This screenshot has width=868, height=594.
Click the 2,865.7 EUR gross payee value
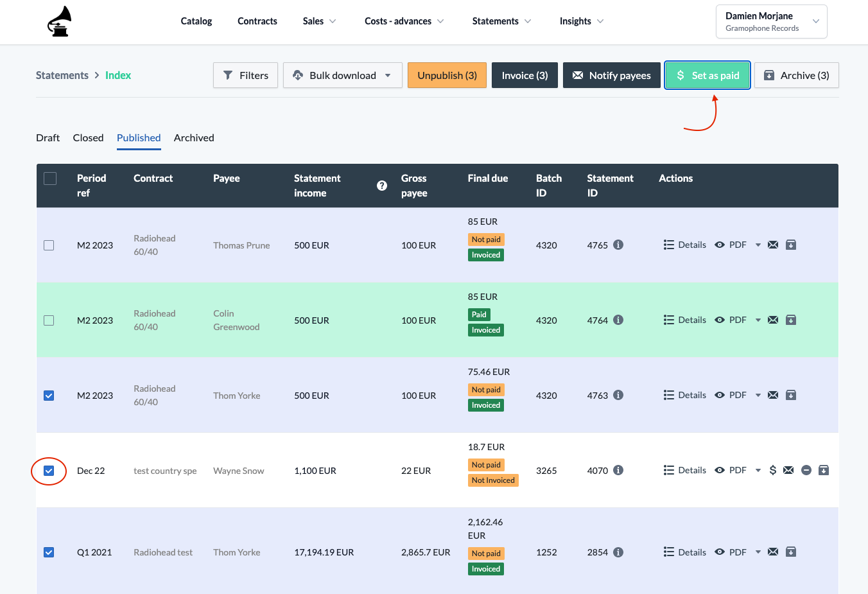pyautogui.click(x=426, y=552)
